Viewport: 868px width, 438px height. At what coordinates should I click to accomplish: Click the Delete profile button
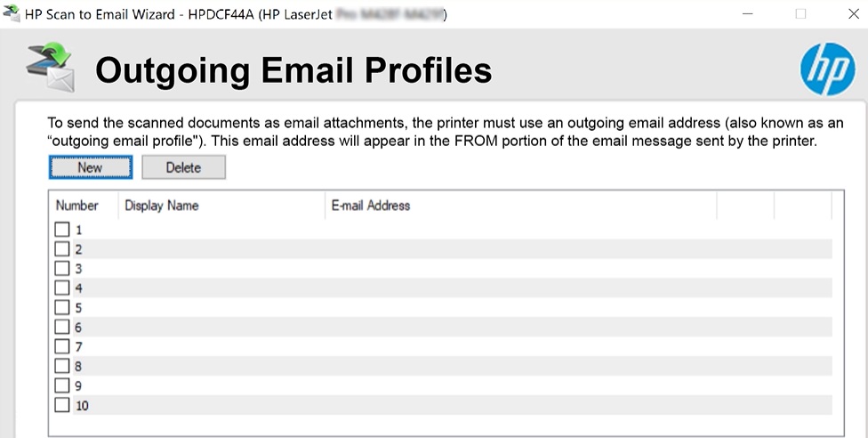(x=183, y=167)
